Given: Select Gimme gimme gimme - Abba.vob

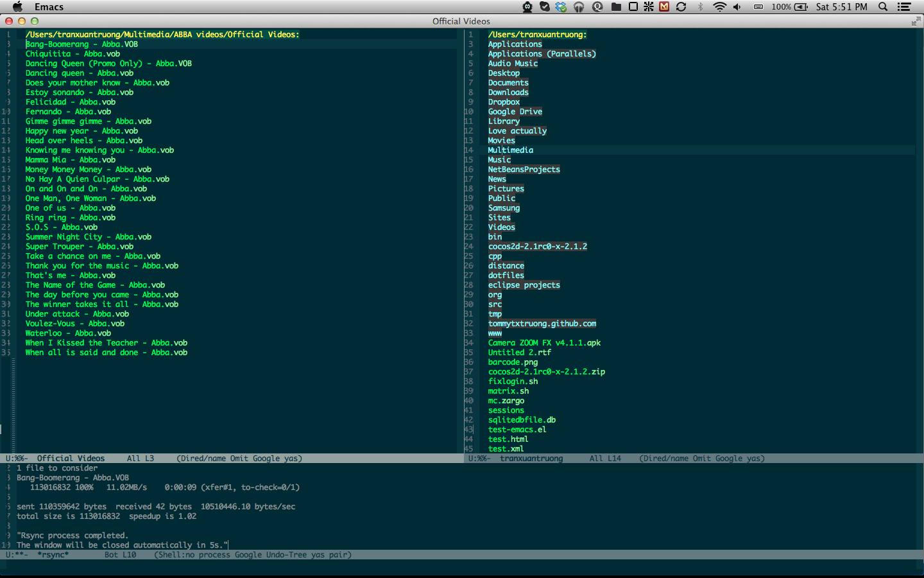Looking at the screenshot, I should click(x=89, y=121).
